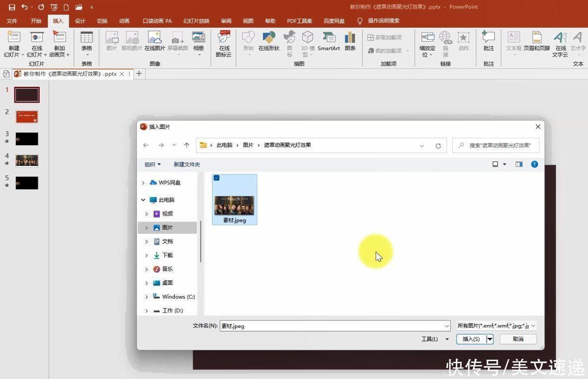Open the 文件 file tab
588x379 pixels.
pos(12,21)
